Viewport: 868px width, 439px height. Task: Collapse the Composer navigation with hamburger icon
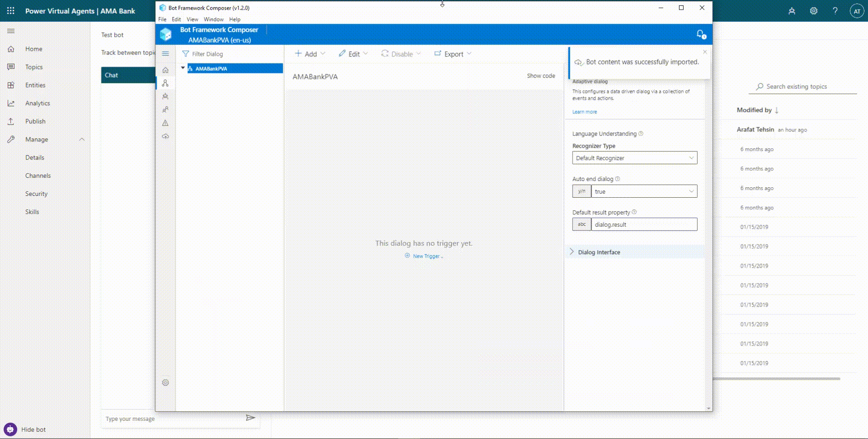coord(165,54)
